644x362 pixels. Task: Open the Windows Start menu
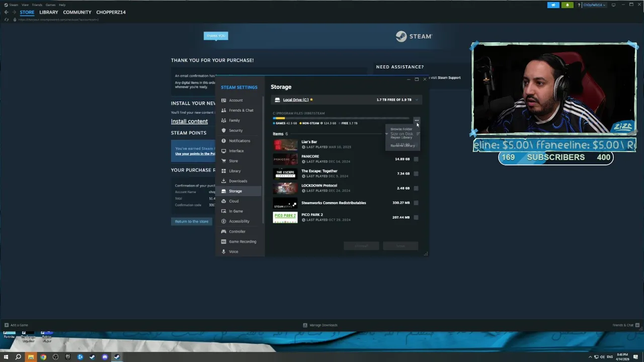click(6, 357)
